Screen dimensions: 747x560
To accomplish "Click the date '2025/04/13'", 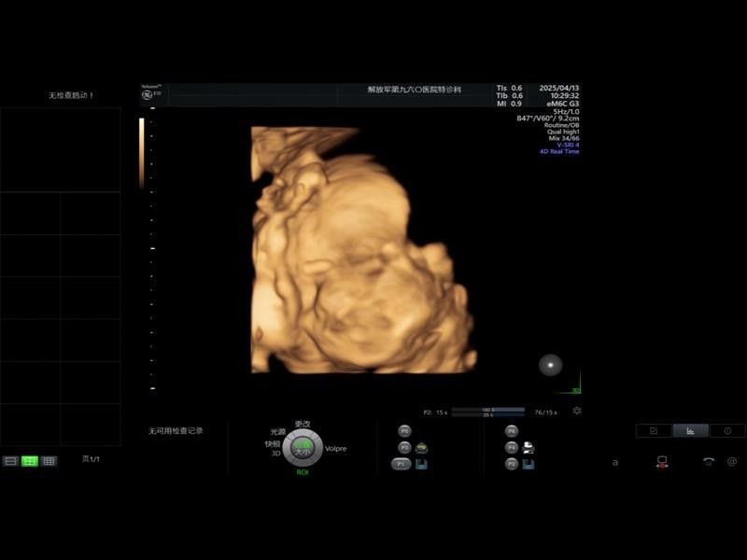I will [558, 88].
